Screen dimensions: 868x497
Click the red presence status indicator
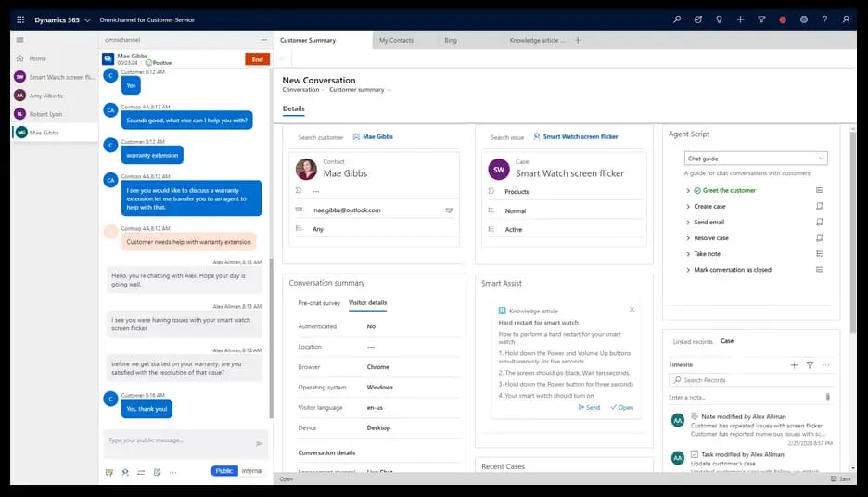pyautogui.click(x=783, y=19)
